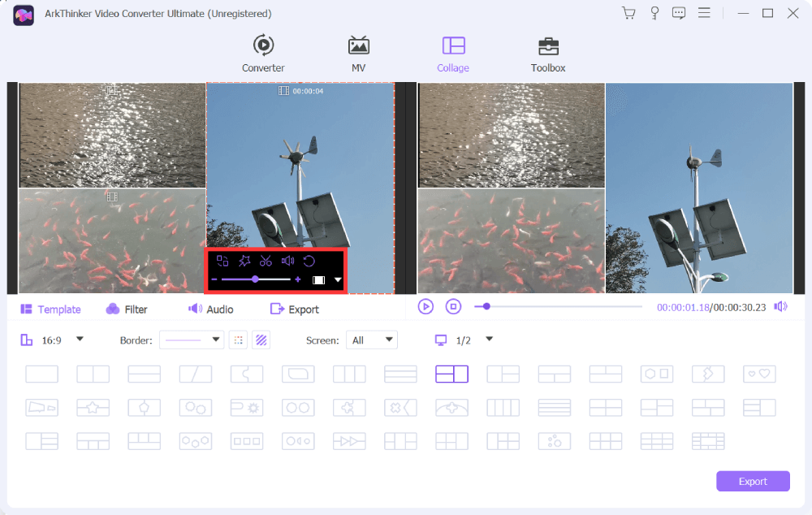Click the border pattern stripes icon
812x515 pixels.
pyautogui.click(x=261, y=340)
